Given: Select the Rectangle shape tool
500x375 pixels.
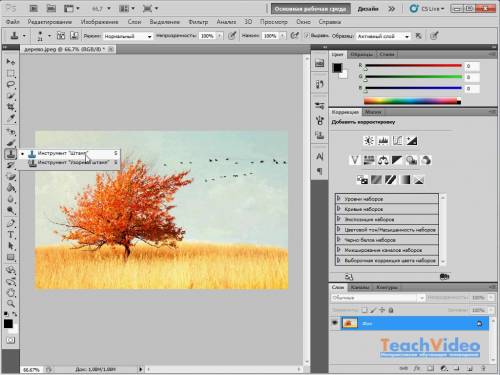Looking at the screenshot, I should [x=11, y=257].
